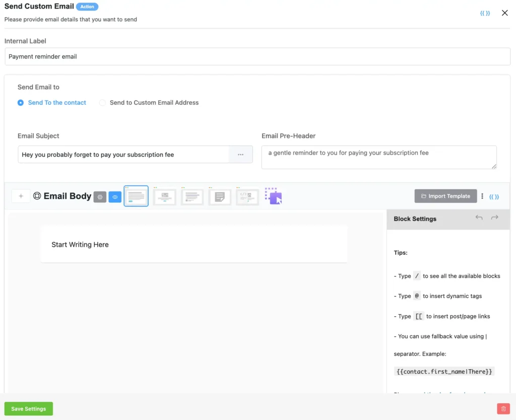Click the redo arrow in Block Settings
Image resolution: width=516 pixels, height=420 pixels.
(x=495, y=218)
